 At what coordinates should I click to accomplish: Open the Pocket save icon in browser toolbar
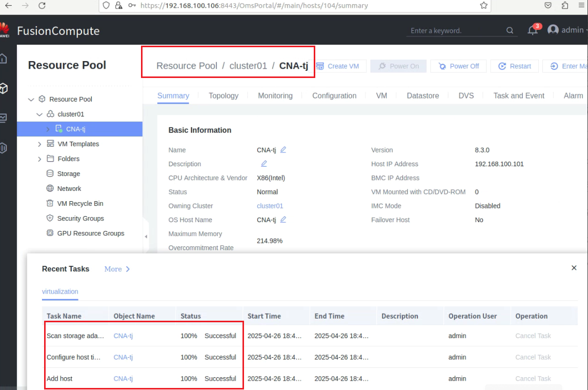coord(548,5)
